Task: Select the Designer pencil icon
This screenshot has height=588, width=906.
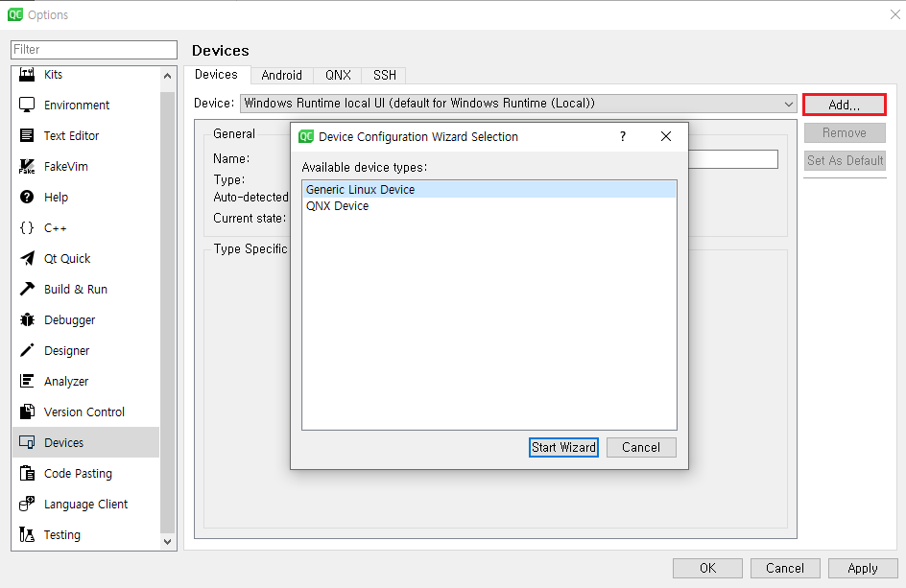Action: (27, 350)
